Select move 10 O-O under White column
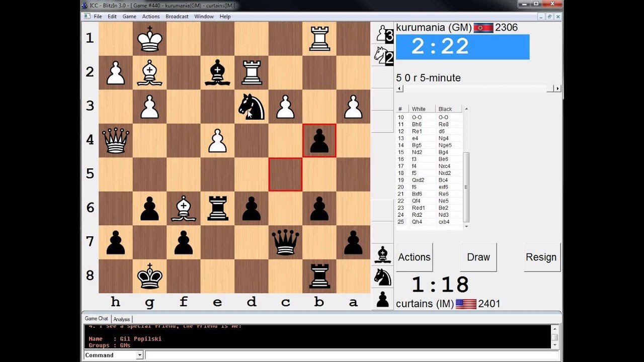644x362 pixels. [x=418, y=117]
